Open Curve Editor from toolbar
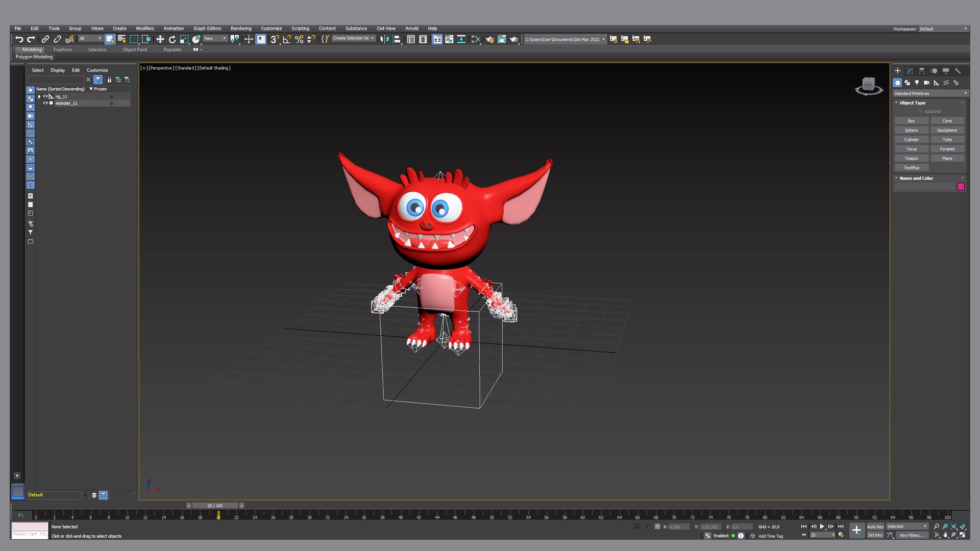This screenshot has height=551, width=980. 449,39
